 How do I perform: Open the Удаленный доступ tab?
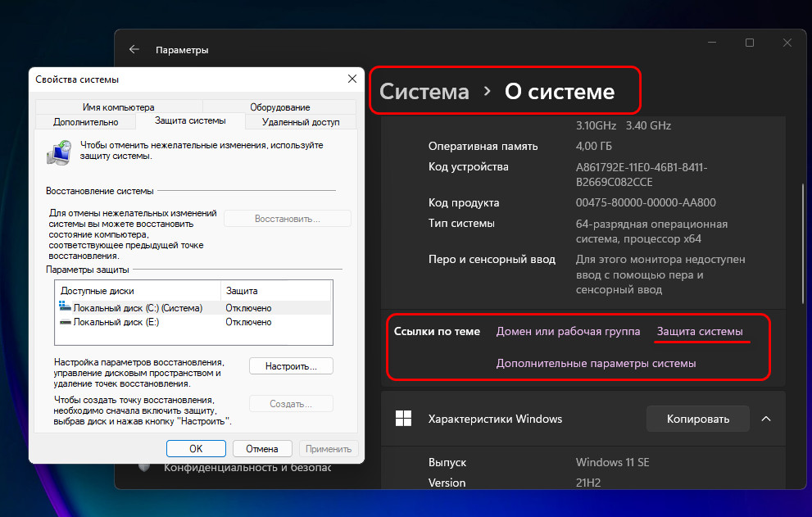point(301,122)
